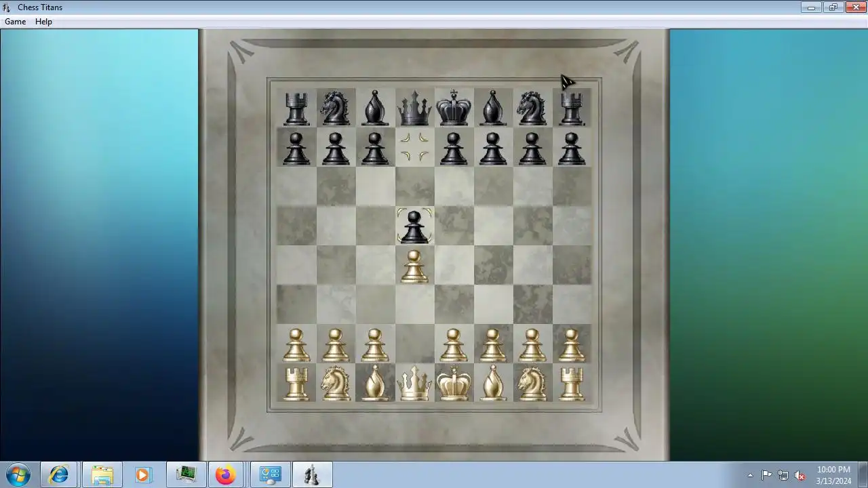Screen dimensions: 868x488
Task: Select the white king on e1
Action: tap(454, 383)
